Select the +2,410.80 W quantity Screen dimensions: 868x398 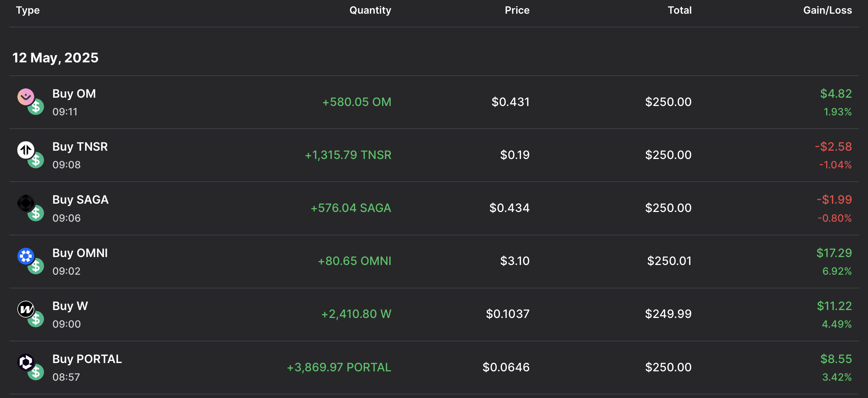(x=356, y=314)
